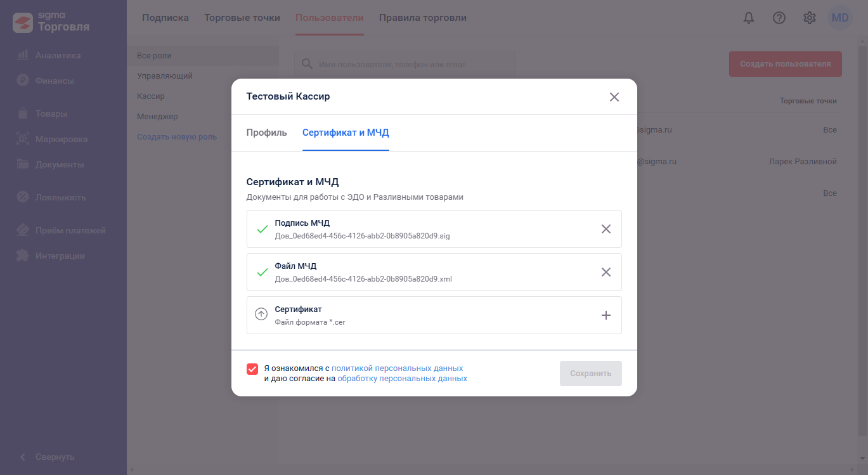Open notifications bell icon
Viewport: 868px width, 475px height.
coord(749,18)
